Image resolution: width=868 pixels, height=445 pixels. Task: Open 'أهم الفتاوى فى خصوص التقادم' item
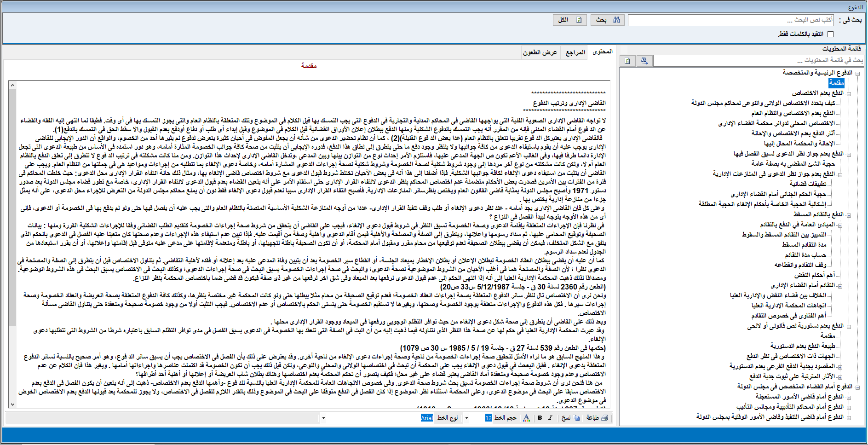coord(789,316)
